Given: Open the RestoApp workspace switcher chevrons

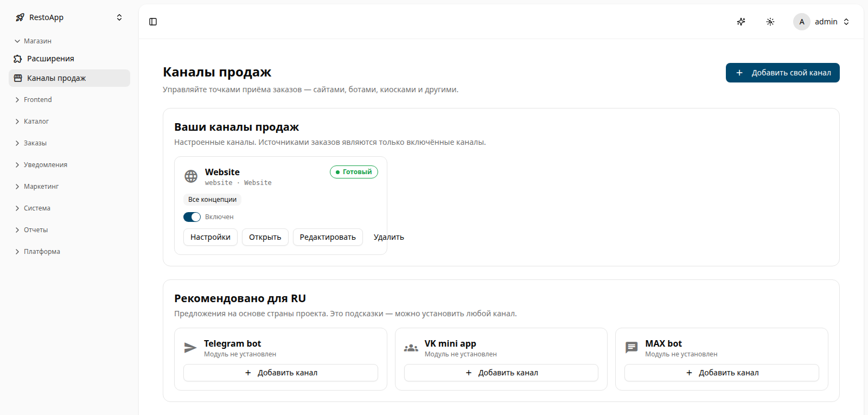Looking at the screenshot, I should 119,17.
